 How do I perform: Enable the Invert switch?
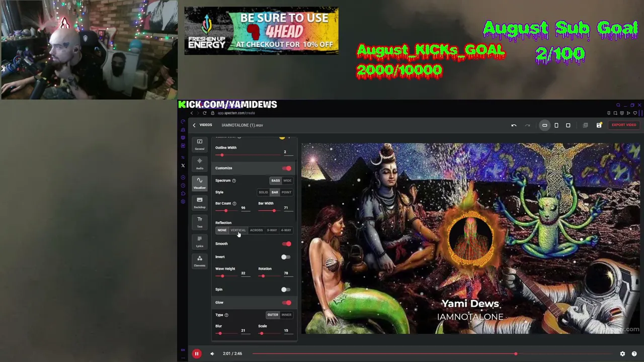pos(286,257)
